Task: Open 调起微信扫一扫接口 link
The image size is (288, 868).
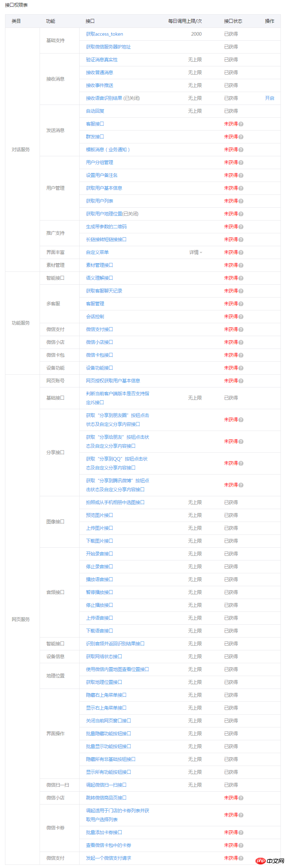Action: pyautogui.click(x=106, y=785)
